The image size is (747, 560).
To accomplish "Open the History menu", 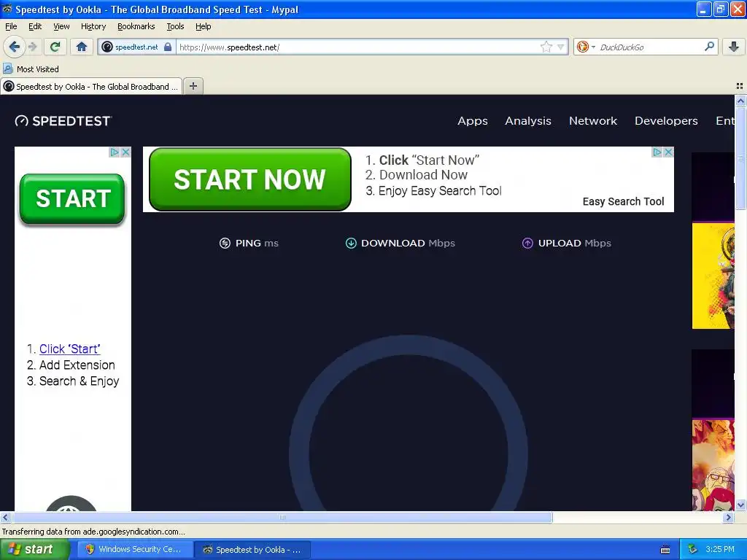I will [x=93, y=26].
